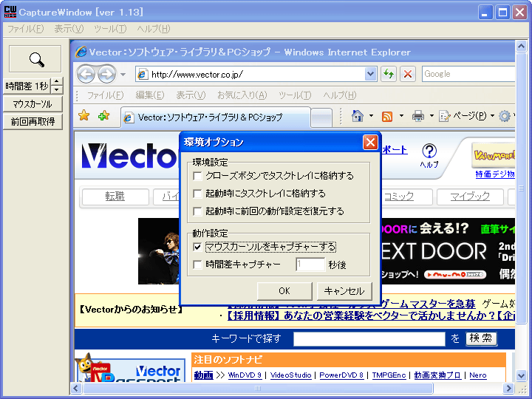
Task: Click the magnifier capture button in CaptureWindow
Action: (x=35, y=59)
